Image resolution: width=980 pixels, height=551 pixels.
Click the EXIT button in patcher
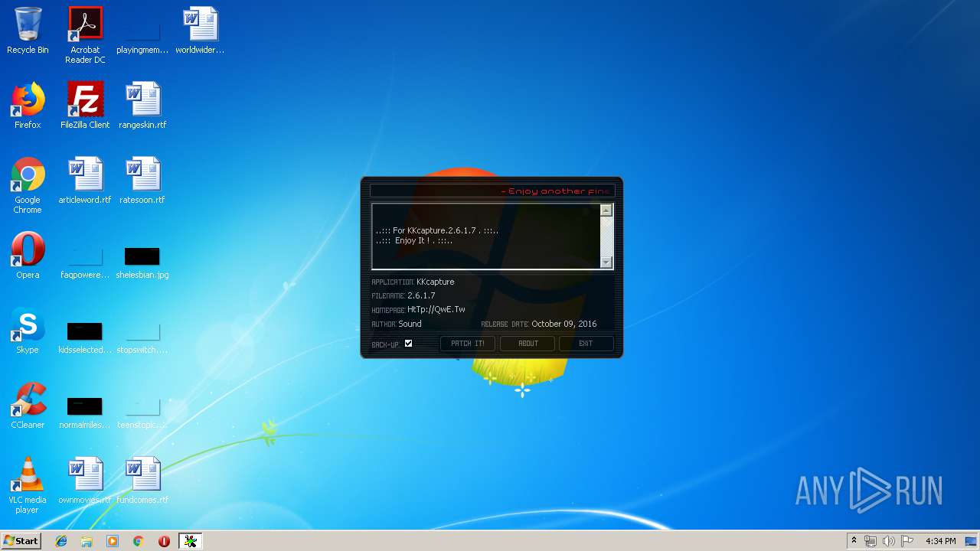click(x=586, y=344)
